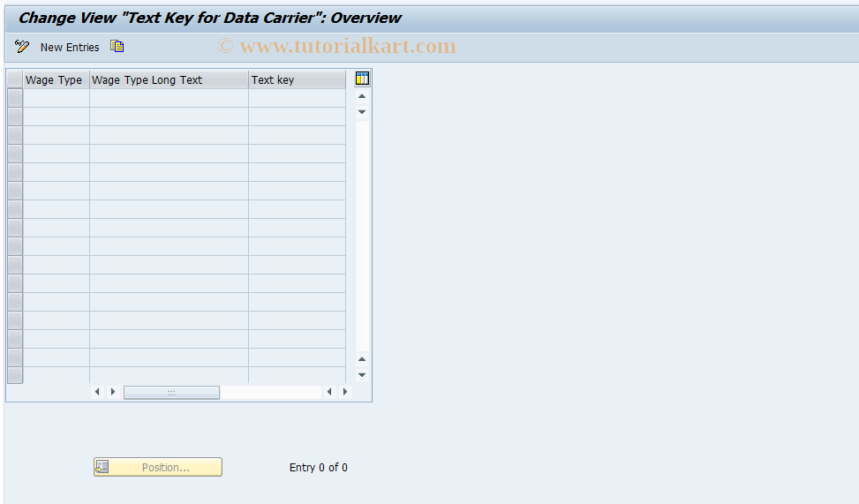Click the rightmost horizontal scroll right arrow
This screenshot has height=504, width=859.
point(344,392)
